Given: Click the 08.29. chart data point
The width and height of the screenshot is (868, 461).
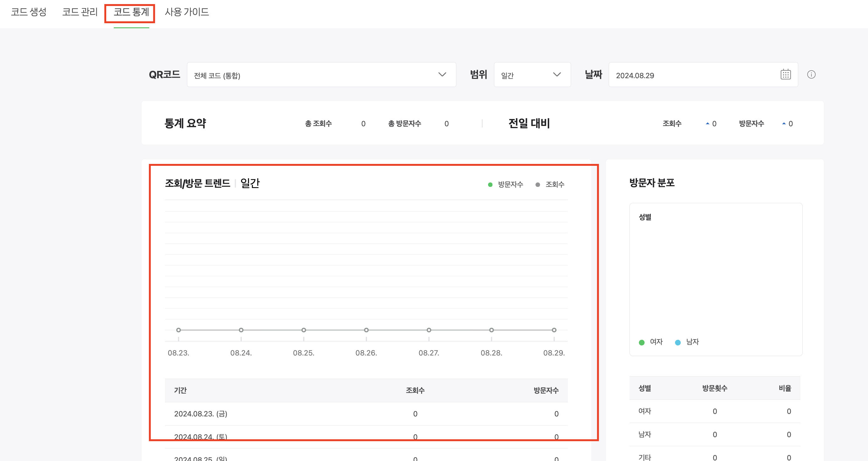Looking at the screenshot, I should pos(554,330).
